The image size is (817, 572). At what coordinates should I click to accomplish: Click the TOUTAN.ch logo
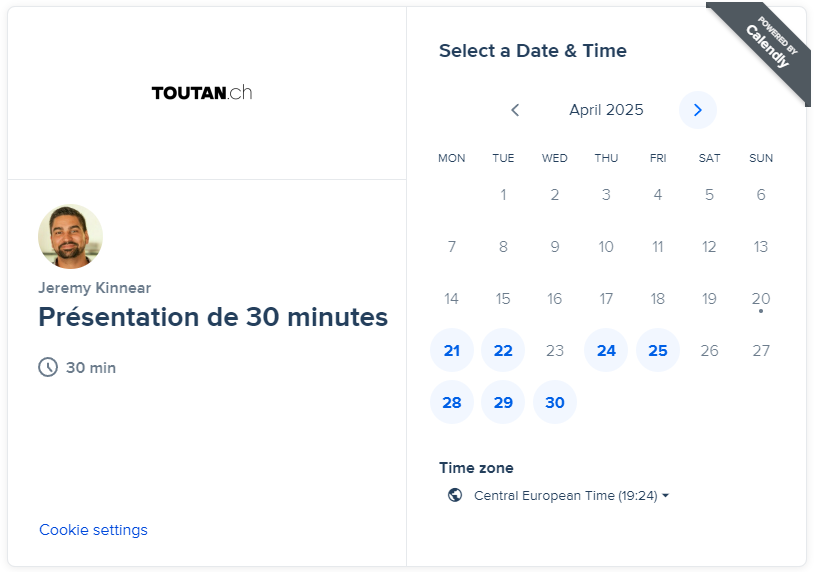click(202, 93)
